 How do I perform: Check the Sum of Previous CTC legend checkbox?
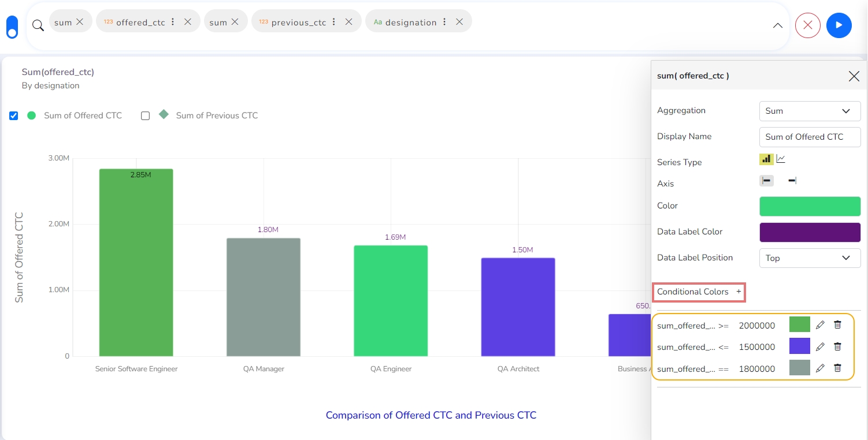click(146, 115)
